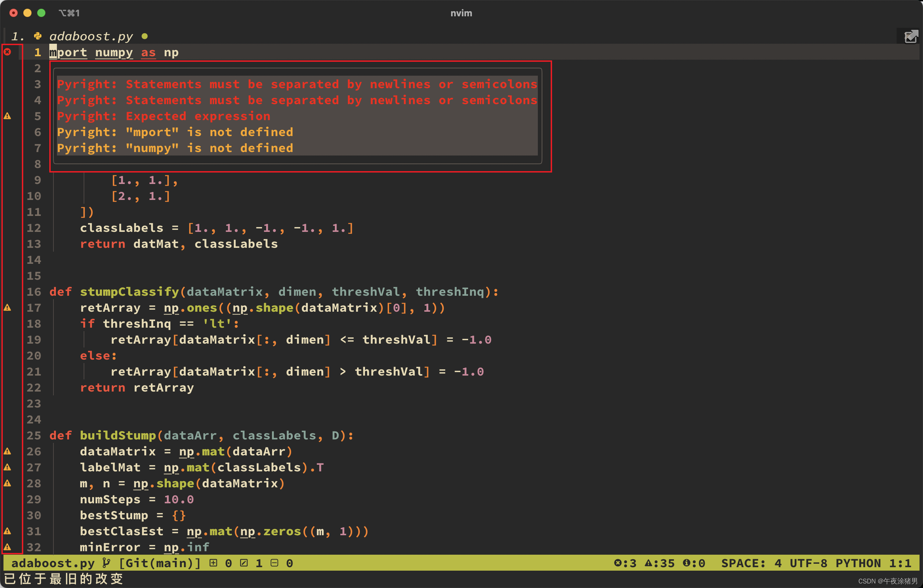
Task: Click the warning triangle beside line 5
Action: pyautogui.click(x=7, y=116)
